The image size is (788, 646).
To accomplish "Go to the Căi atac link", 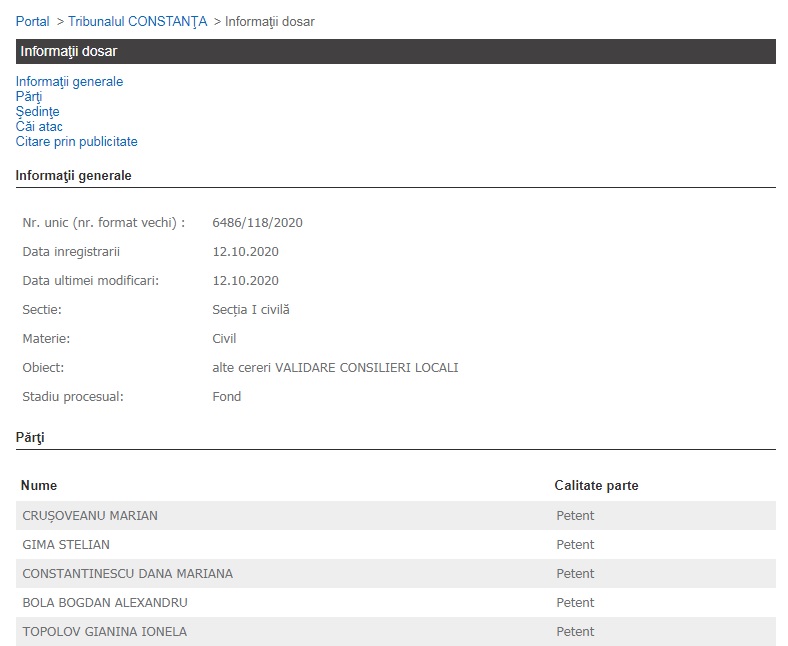I will (39, 127).
